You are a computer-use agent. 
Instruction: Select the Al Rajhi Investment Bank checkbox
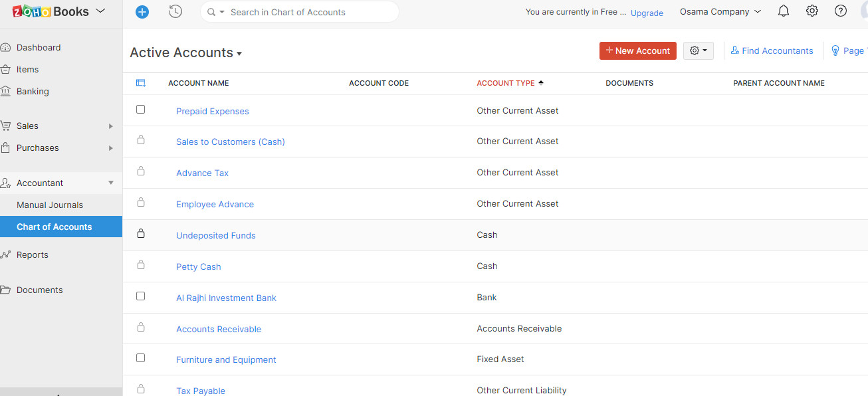point(140,296)
